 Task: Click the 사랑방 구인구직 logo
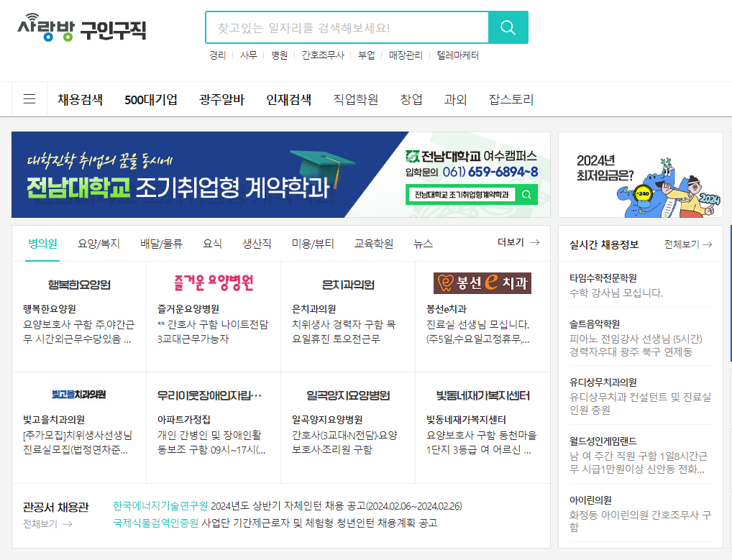[81, 27]
